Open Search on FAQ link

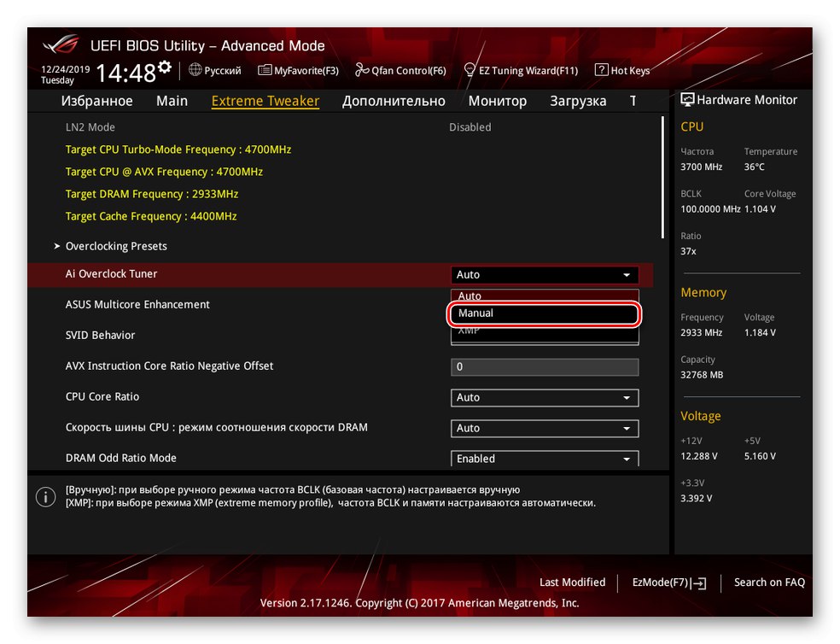[769, 583]
